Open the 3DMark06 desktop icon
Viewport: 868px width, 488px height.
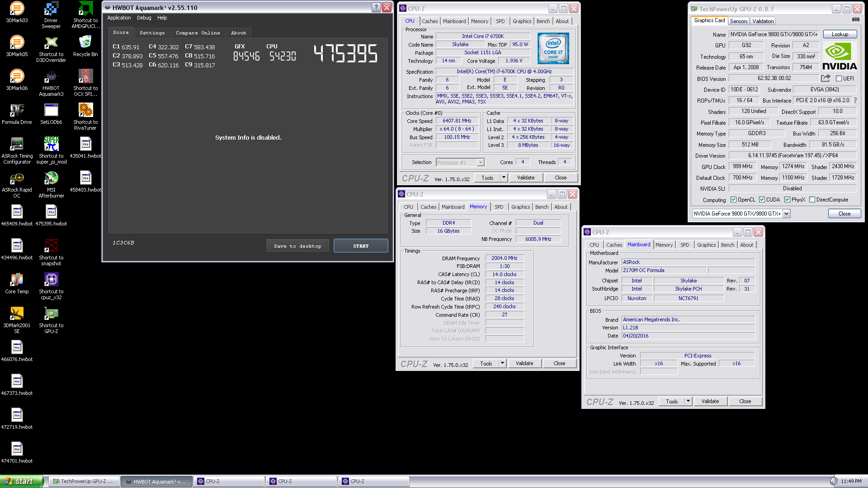[17, 80]
